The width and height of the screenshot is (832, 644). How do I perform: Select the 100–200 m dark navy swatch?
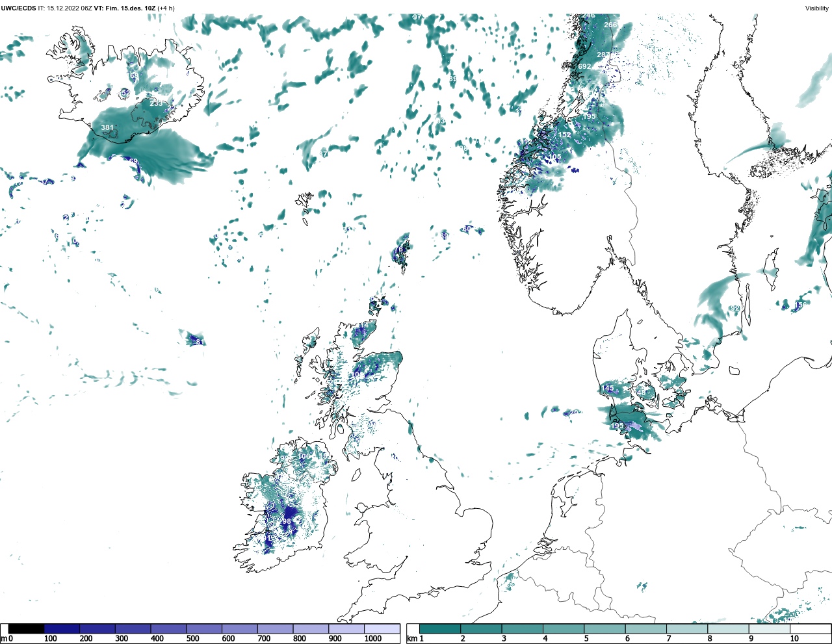(62, 628)
